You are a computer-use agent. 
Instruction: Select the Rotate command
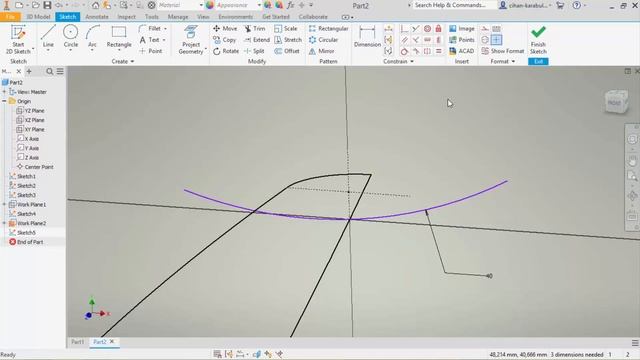[x=226, y=51]
